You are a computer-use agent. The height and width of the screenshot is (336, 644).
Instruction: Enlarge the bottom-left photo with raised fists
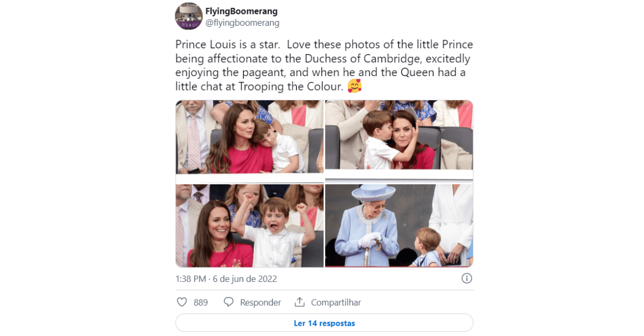pyautogui.click(x=250, y=226)
